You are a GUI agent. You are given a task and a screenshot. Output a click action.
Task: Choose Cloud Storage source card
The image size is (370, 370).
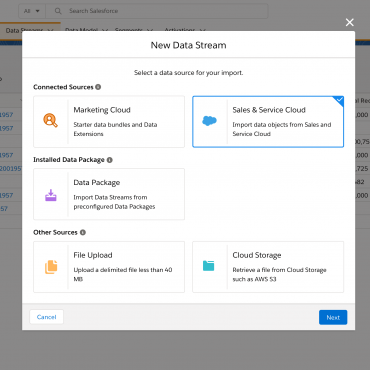pyautogui.click(x=268, y=267)
